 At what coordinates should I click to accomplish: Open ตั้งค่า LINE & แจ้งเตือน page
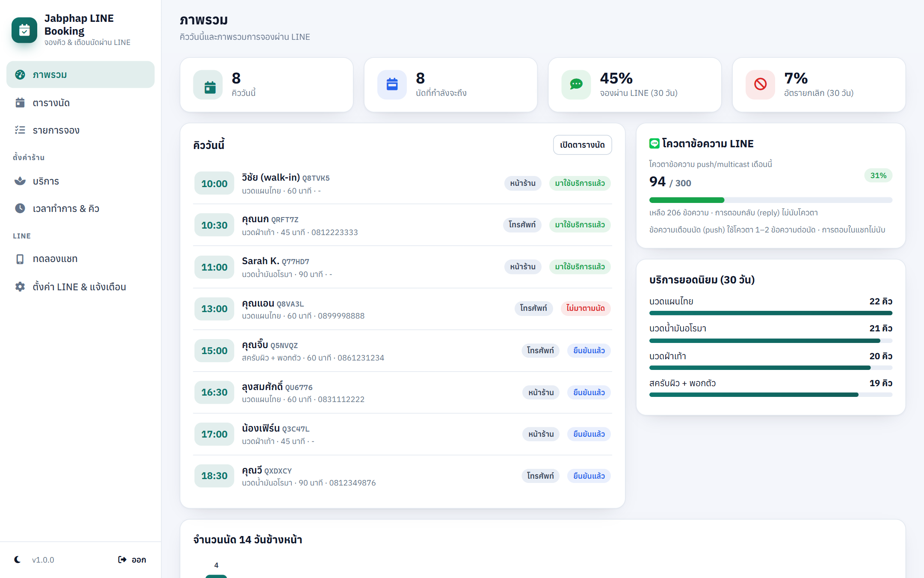click(80, 287)
